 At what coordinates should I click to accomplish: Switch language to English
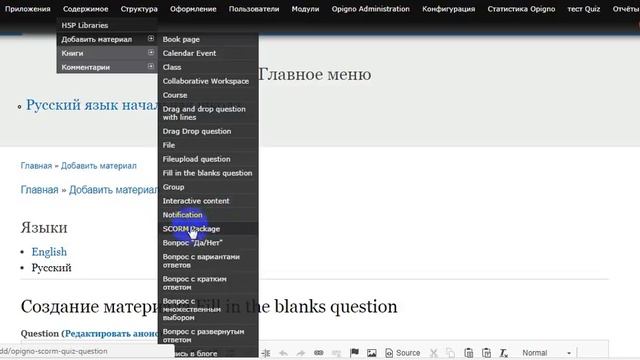click(x=49, y=252)
